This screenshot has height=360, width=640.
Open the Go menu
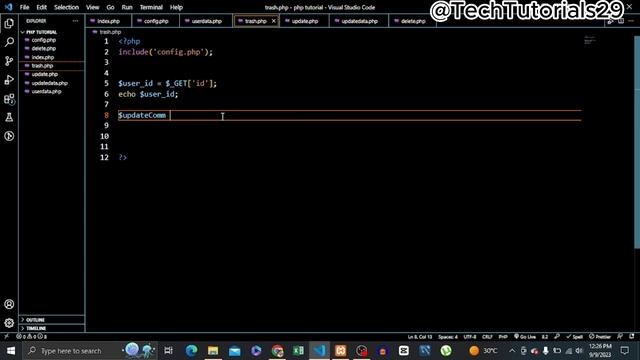tap(110, 7)
